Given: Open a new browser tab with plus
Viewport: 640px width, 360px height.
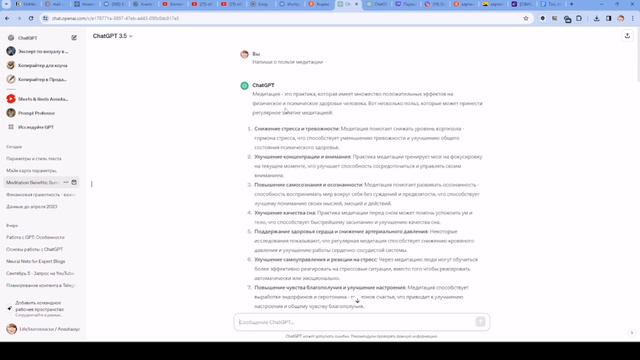Looking at the screenshot, I should coord(571,4).
